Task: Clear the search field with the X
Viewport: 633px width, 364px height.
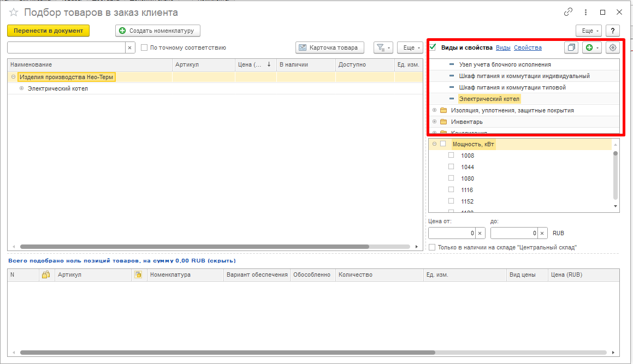Action: [129, 47]
